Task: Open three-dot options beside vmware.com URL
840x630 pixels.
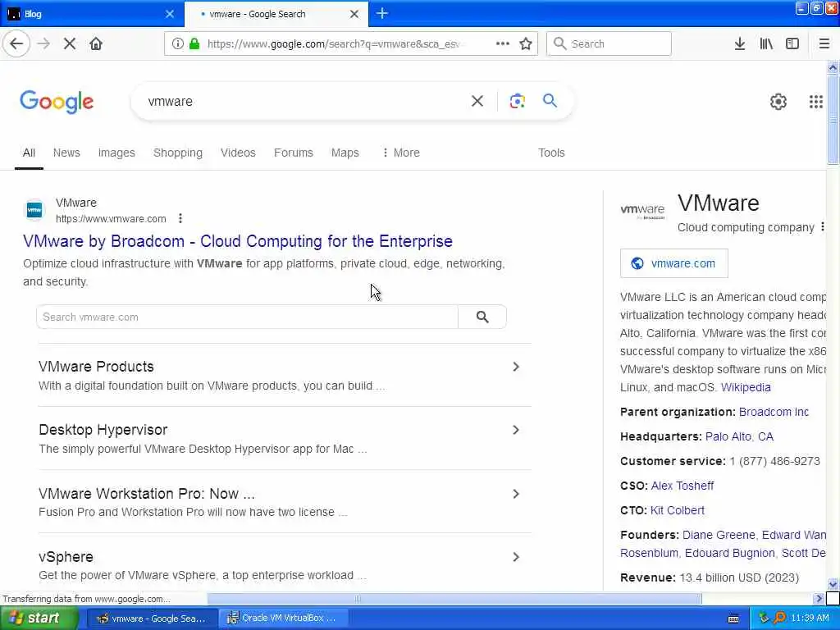Action: [x=180, y=218]
